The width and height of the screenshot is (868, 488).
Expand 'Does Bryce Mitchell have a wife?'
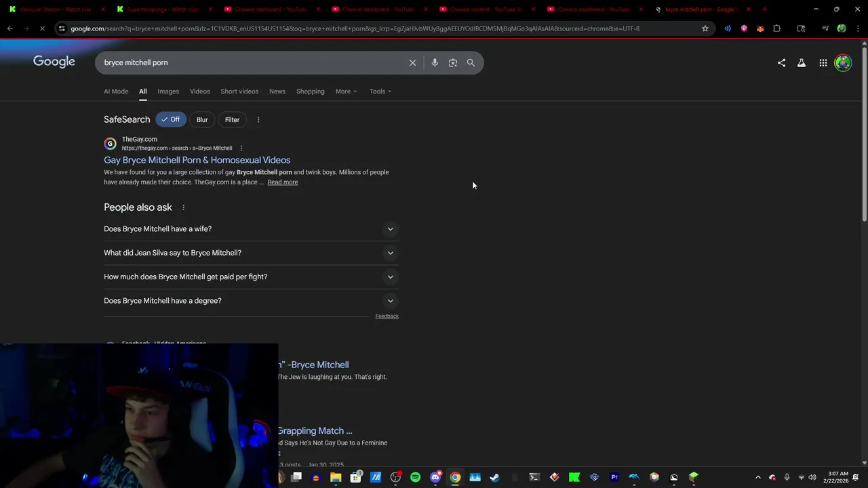(x=251, y=229)
